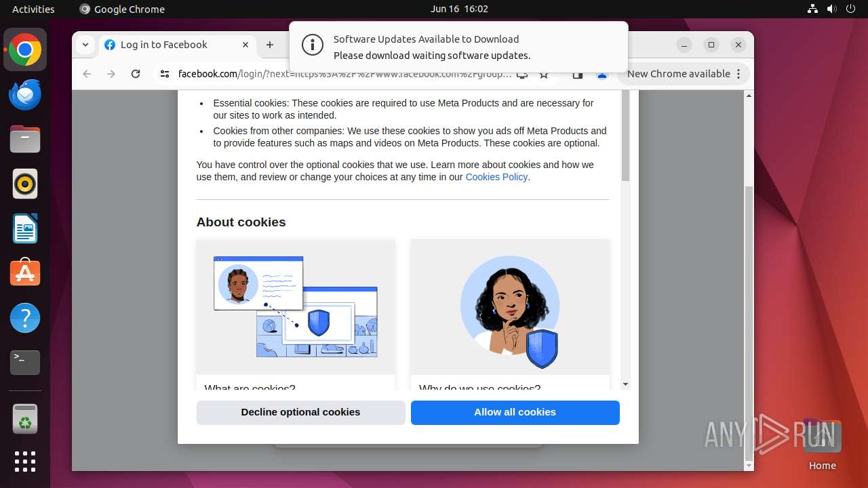Open the Why do we use cookies card image

[x=510, y=307]
